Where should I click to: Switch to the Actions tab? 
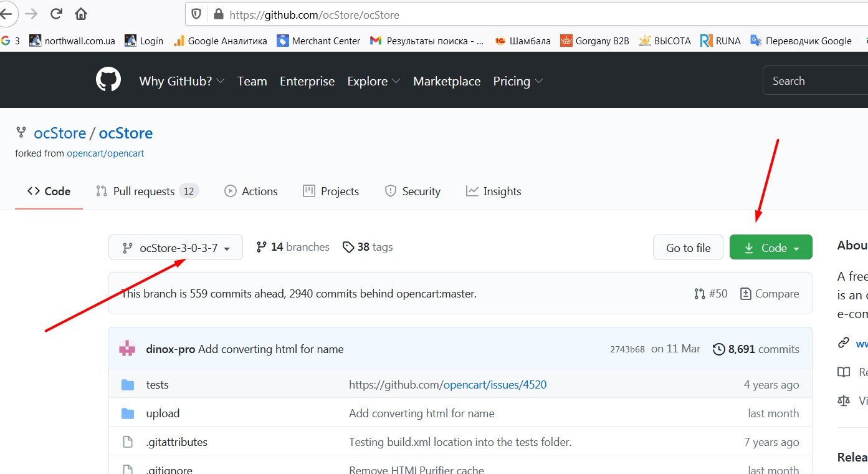[x=251, y=191]
